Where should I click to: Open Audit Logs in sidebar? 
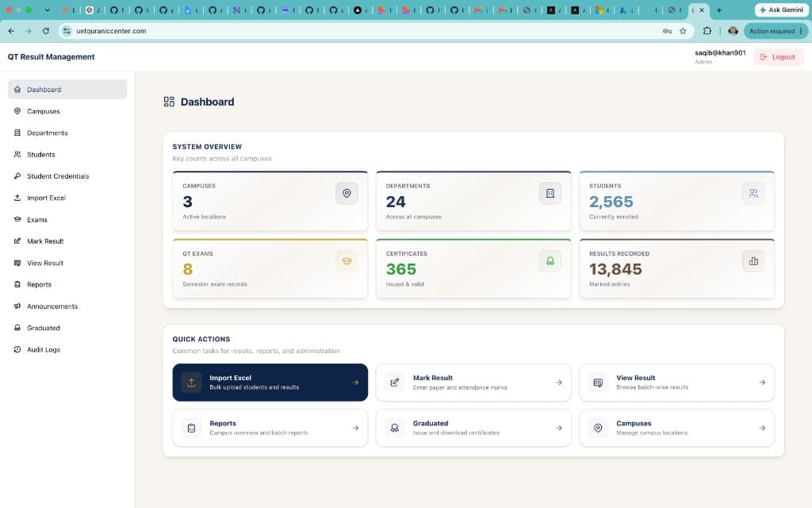coord(67,350)
